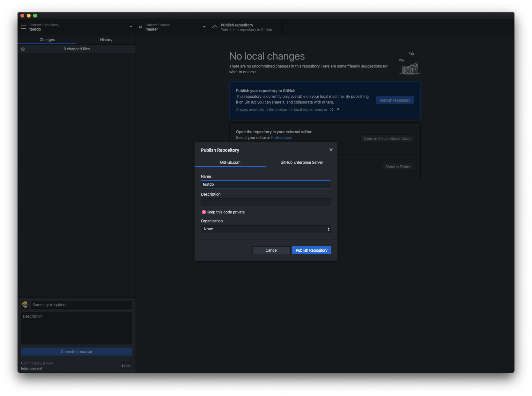Click the commit author avatar

[25, 305]
